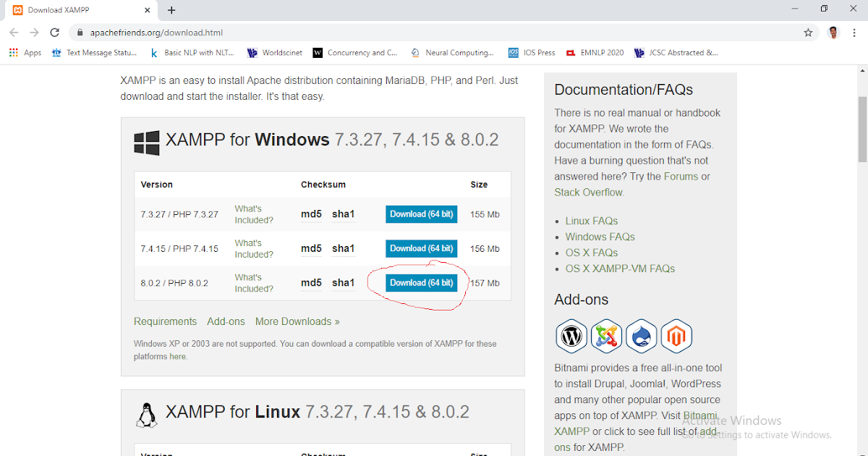The height and width of the screenshot is (456, 868).
Task: Go back using the back arrow
Action: 13,32
